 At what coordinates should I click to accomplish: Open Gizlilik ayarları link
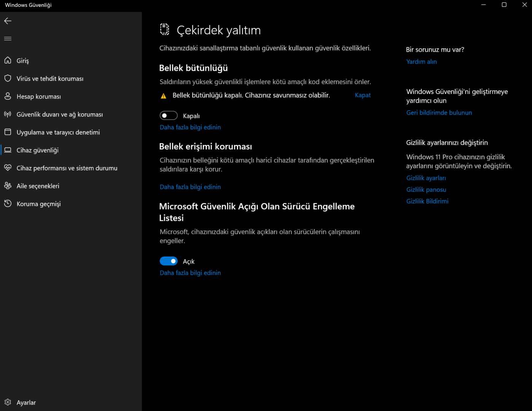[426, 178]
